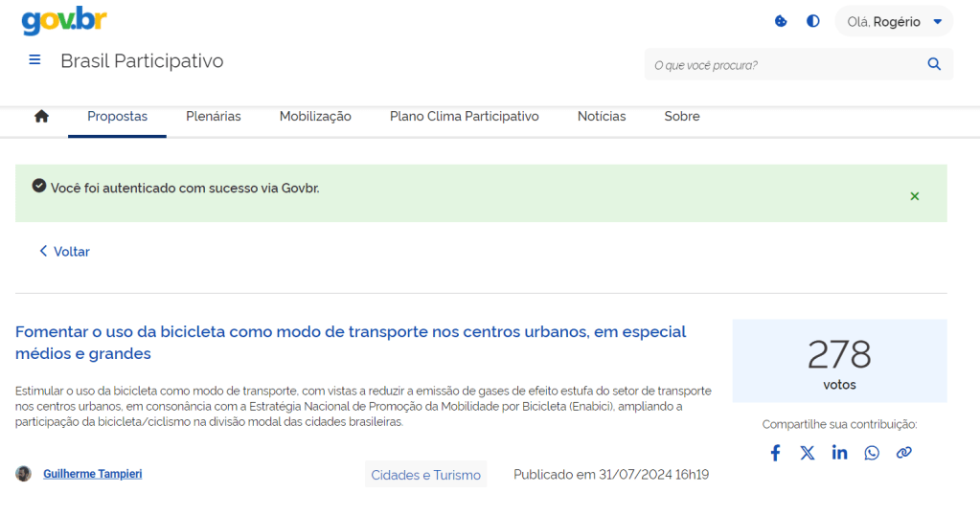
Task: Switch to the Plenárias tab
Action: (x=213, y=117)
